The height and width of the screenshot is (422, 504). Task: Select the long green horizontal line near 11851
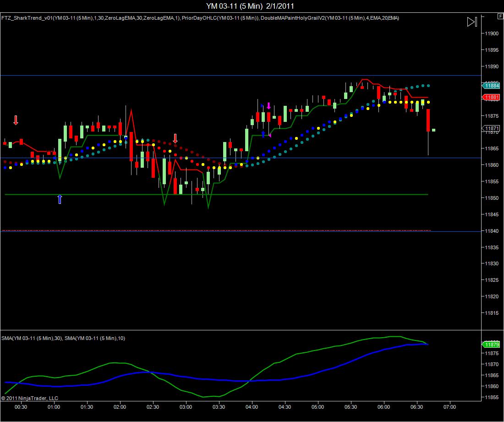[216, 194]
